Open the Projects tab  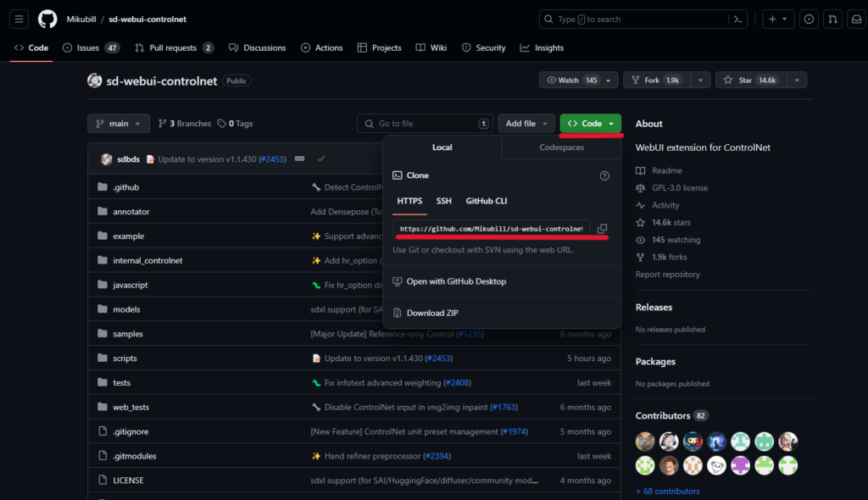coord(379,47)
